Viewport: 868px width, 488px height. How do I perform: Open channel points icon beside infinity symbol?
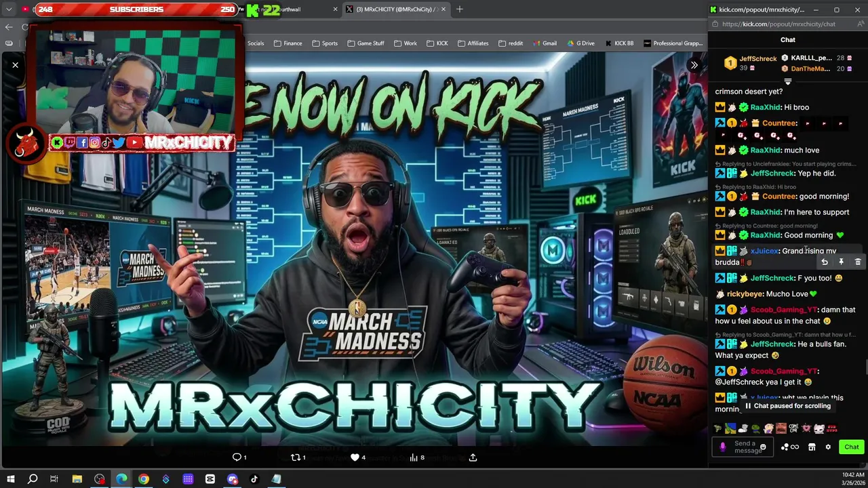point(785,447)
